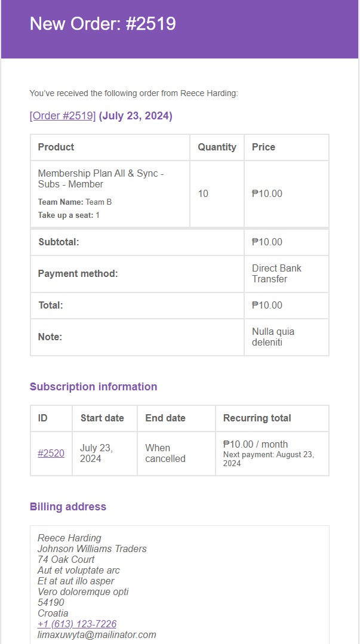Click the Team Name: Team B line
The width and height of the screenshot is (360, 644).
point(75,202)
